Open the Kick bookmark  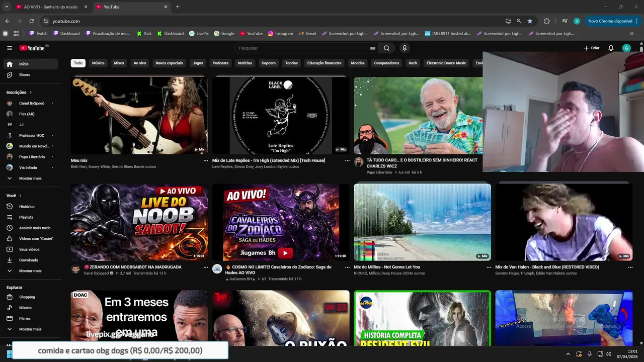(x=144, y=34)
